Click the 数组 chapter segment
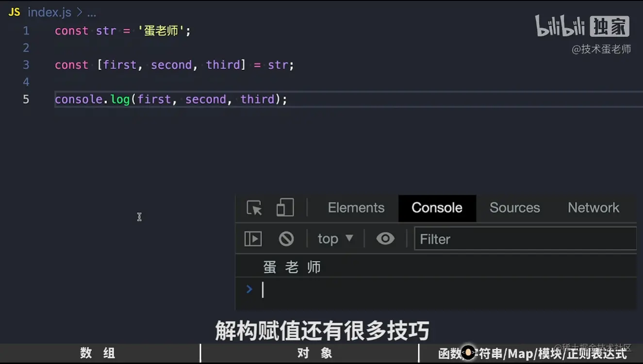The height and width of the screenshot is (364, 643). [99, 353]
